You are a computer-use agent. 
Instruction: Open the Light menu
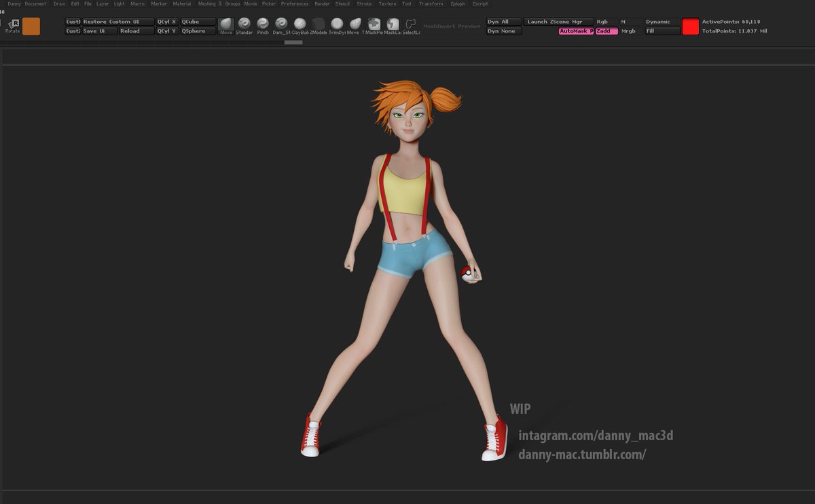[x=119, y=4]
